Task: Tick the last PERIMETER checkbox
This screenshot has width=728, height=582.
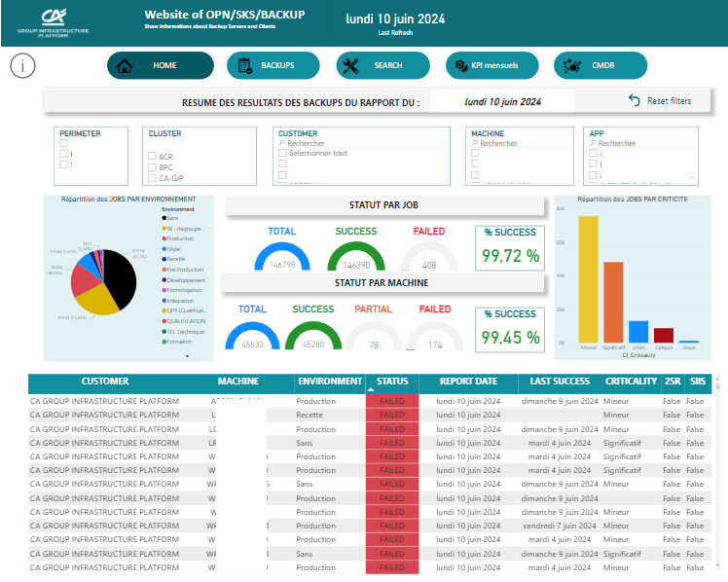Action: [63, 164]
